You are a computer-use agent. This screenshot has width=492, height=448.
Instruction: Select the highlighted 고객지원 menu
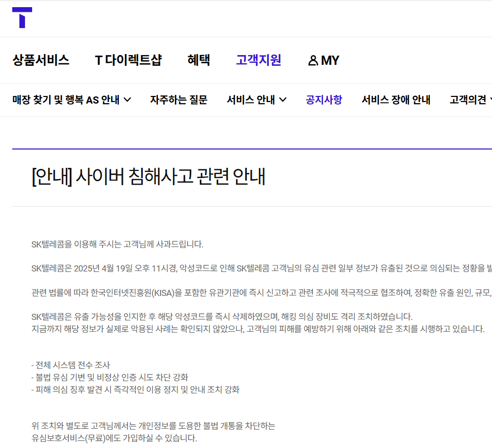258,60
